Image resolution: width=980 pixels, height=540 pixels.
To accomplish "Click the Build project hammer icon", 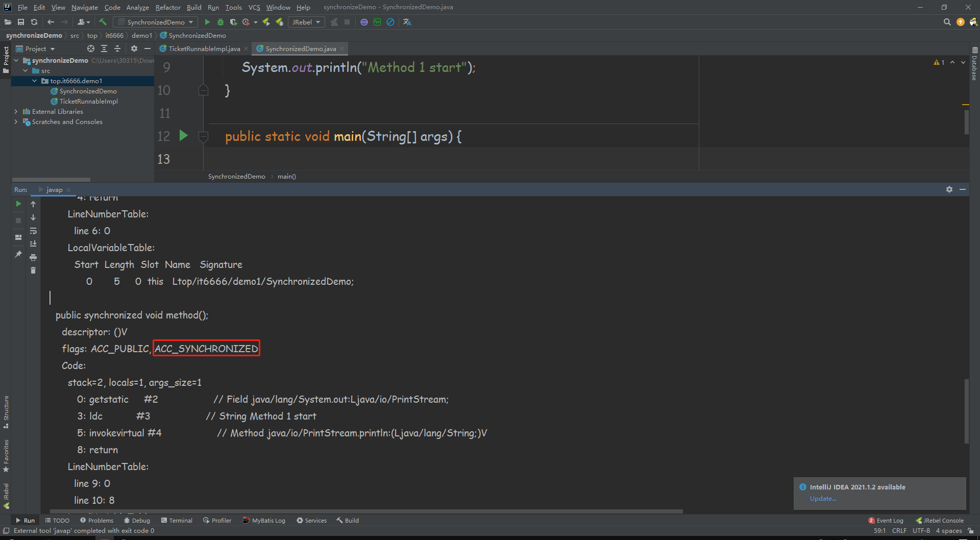I will point(103,22).
